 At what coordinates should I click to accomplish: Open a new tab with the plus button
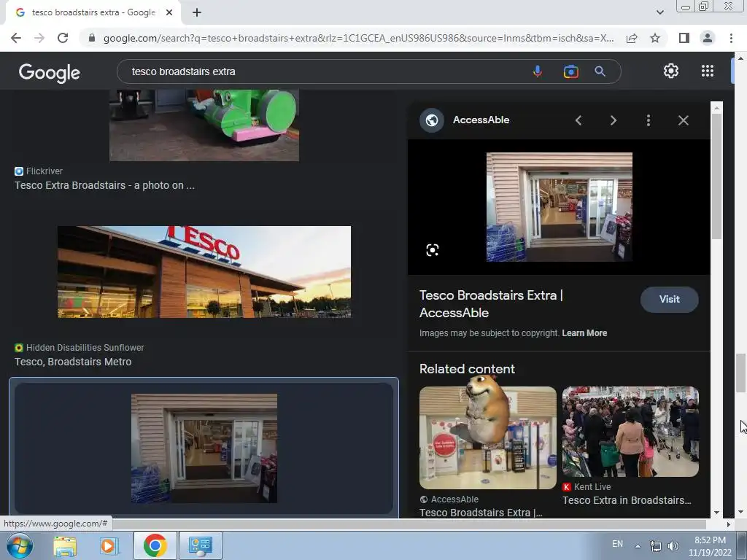pos(197,13)
